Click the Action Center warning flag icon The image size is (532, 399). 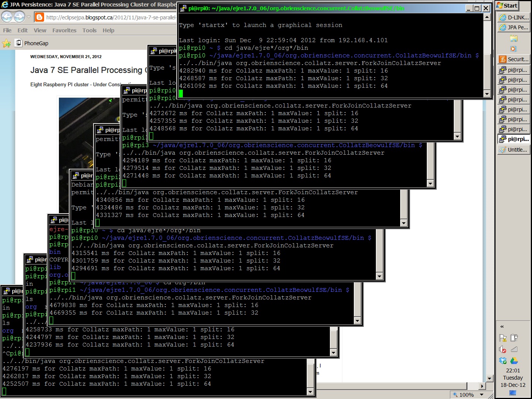[x=503, y=338]
